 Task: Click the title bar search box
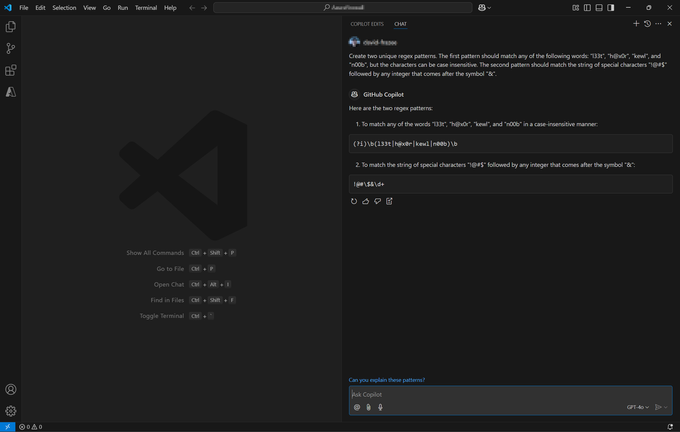pyautogui.click(x=343, y=8)
